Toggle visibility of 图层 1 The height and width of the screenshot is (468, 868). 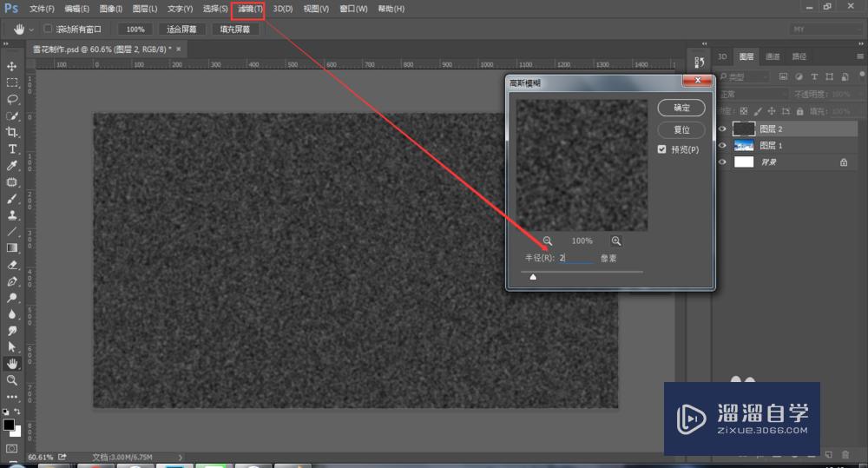(722, 145)
